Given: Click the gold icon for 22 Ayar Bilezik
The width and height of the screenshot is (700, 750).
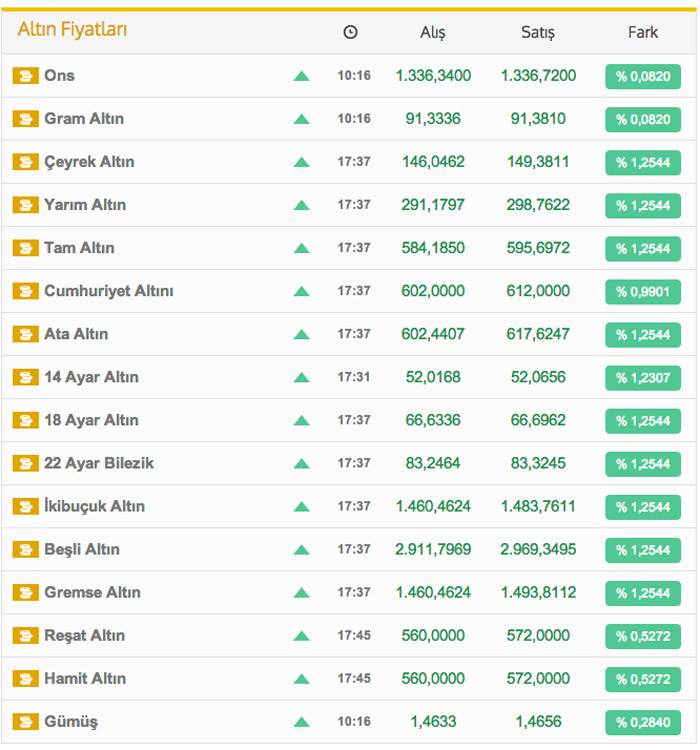Looking at the screenshot, I should [x=25, y=463].
